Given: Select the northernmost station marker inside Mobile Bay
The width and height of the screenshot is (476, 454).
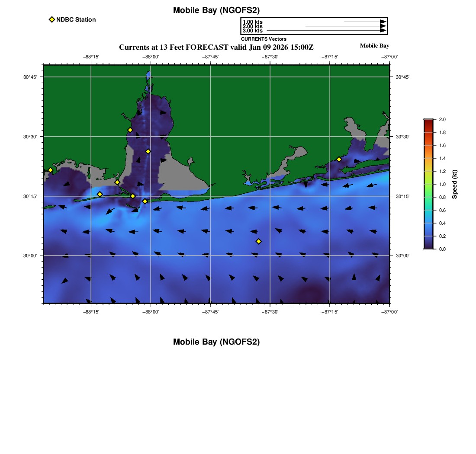Looking at the screenshot, I should click(130, 130).
